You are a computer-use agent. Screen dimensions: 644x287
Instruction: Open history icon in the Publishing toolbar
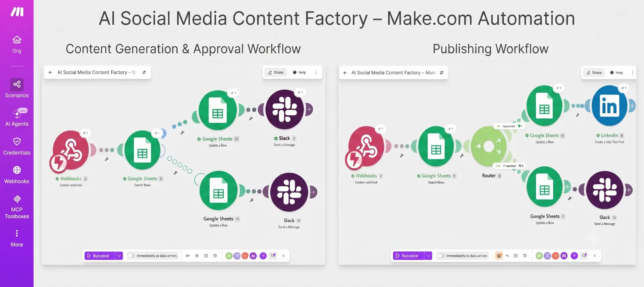(x=525, y=256)
